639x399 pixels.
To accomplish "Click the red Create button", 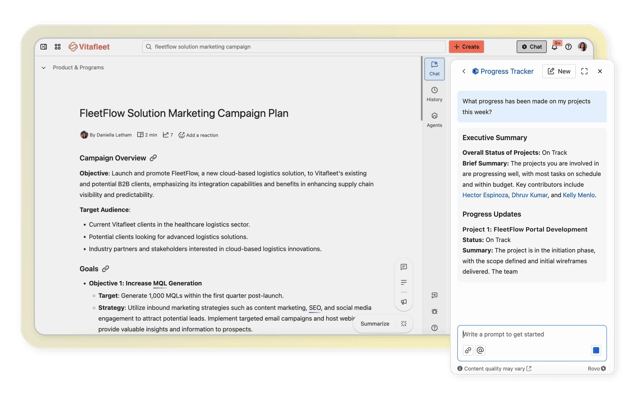I will 466,47.
